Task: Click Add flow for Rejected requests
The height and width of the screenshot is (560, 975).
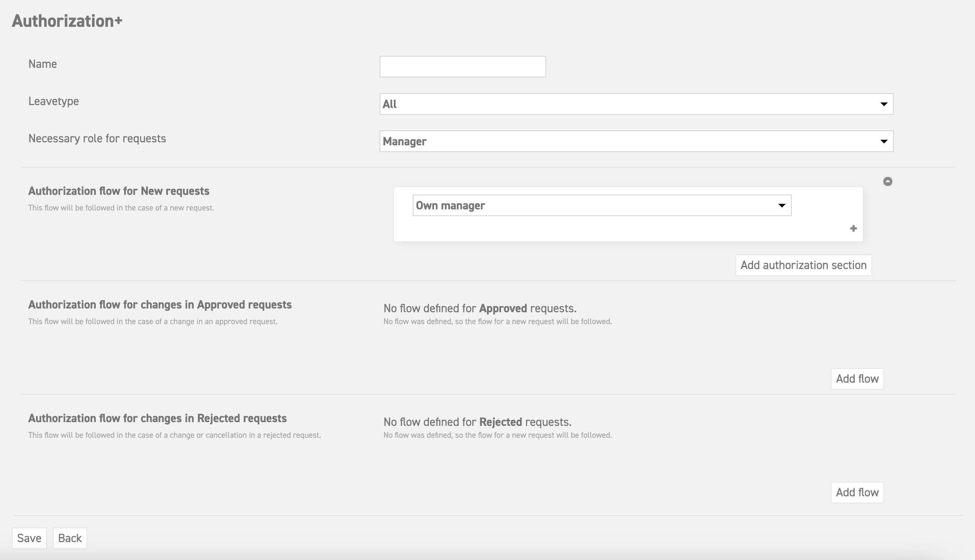Action: pos(857,492)
